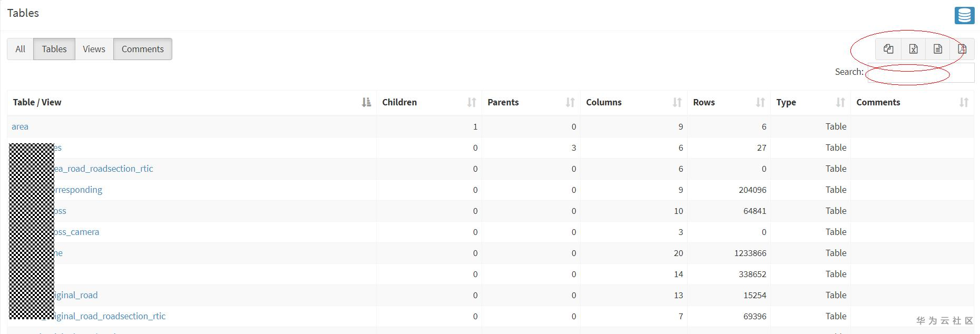Show only Tables filter
The height and width of the screenshot is (334, 980).
pyautogui.click(x=54, y=49)
